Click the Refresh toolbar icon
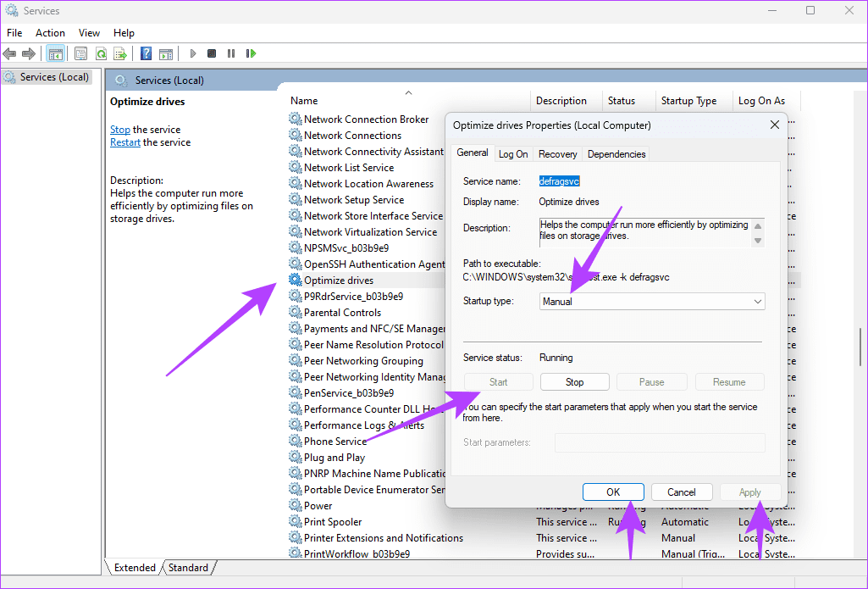This screenshot has width=868, height=589. [101, 53]
